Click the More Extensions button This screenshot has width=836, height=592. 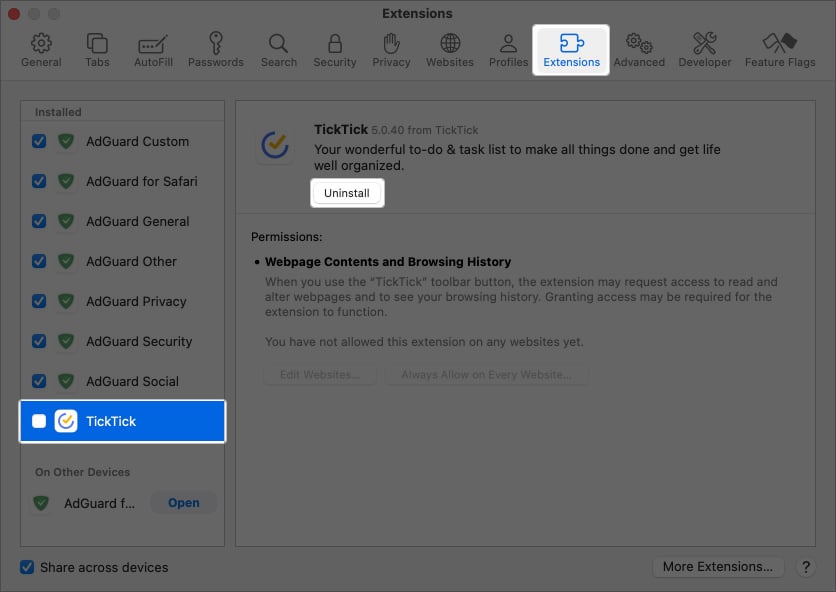click(x=718, y=567)
